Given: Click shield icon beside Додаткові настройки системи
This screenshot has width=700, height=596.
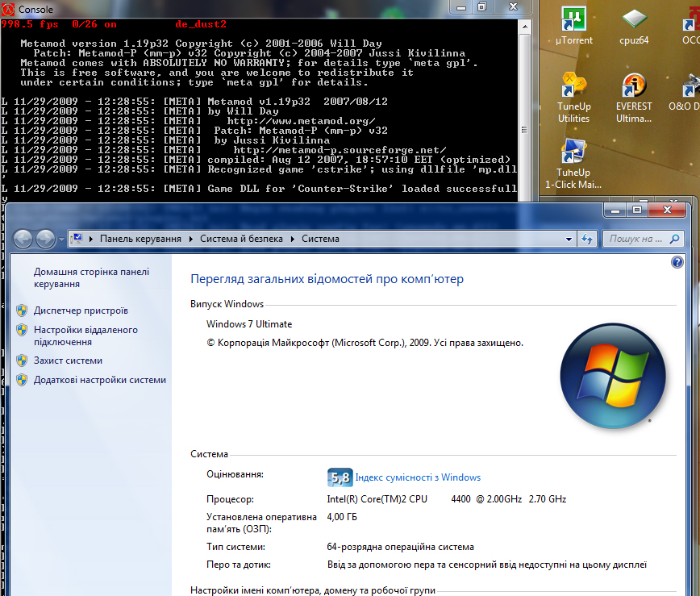Looking at the screenshot, I should (22, 380).
